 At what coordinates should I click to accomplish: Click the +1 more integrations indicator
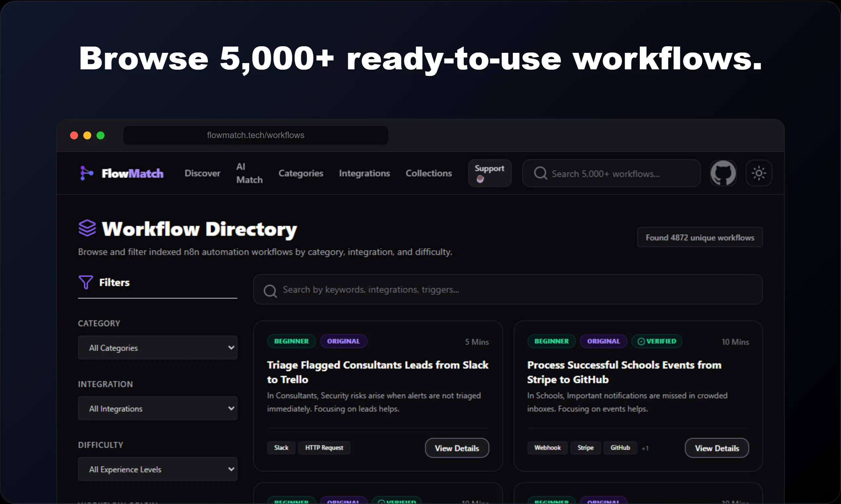click(645, 449)
